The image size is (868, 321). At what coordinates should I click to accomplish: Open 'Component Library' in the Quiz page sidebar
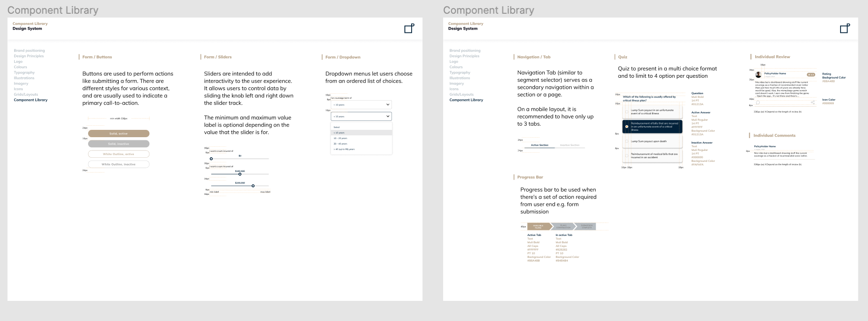pyautogui.click(x=466, y=100)
